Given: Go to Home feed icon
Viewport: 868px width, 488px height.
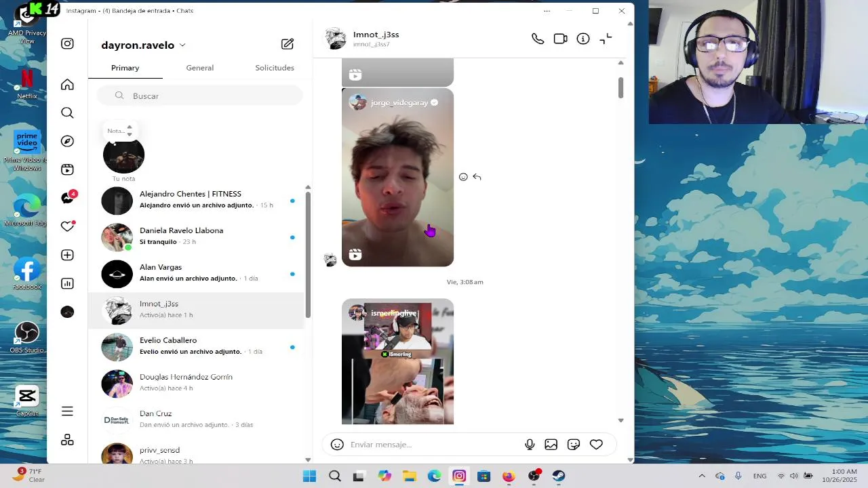Looking at the screenshot, I should [67, 85].
